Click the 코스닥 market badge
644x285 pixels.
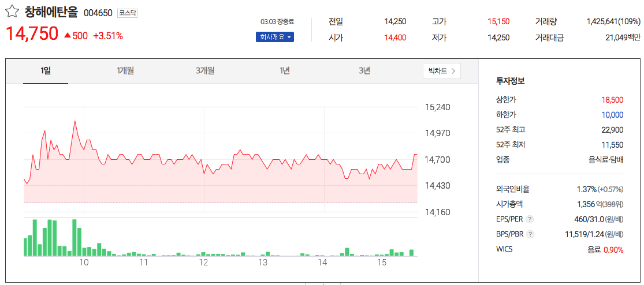pyautogui.click(x=127, y=13)
